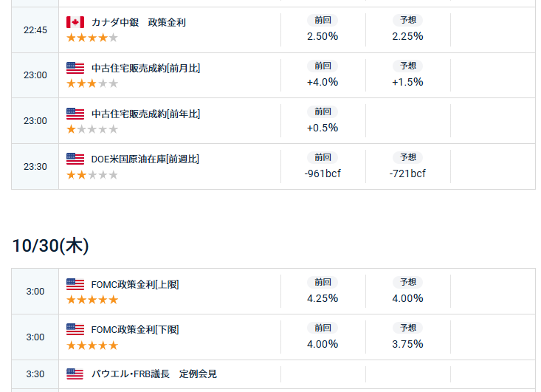The height and width of the screenshot is (392, 541).
Task: Open DOE米国原油在庫[前週比] event
Action: 145,159
